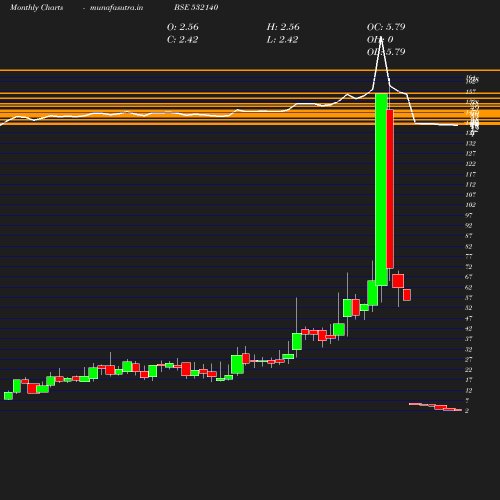The width and height of the screenshot is (500, 500).
Task: Click the "OH: 0" reading
Action: 380,40
